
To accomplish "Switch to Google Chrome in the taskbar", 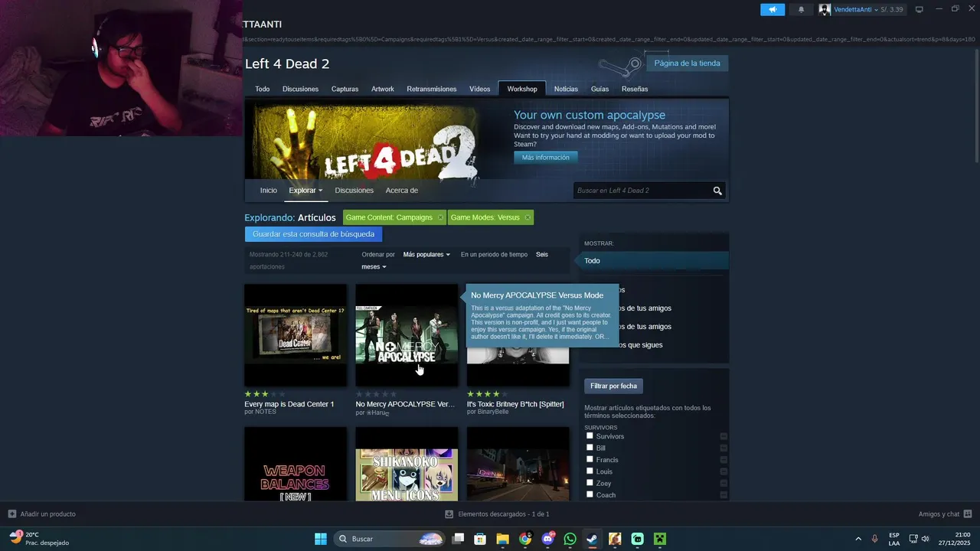I will click(x=525, y=539).
